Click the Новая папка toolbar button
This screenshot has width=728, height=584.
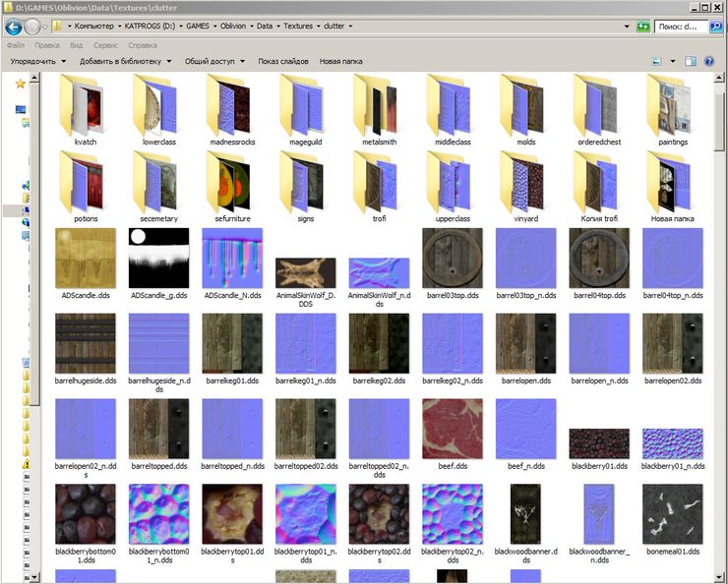(340, 61)
